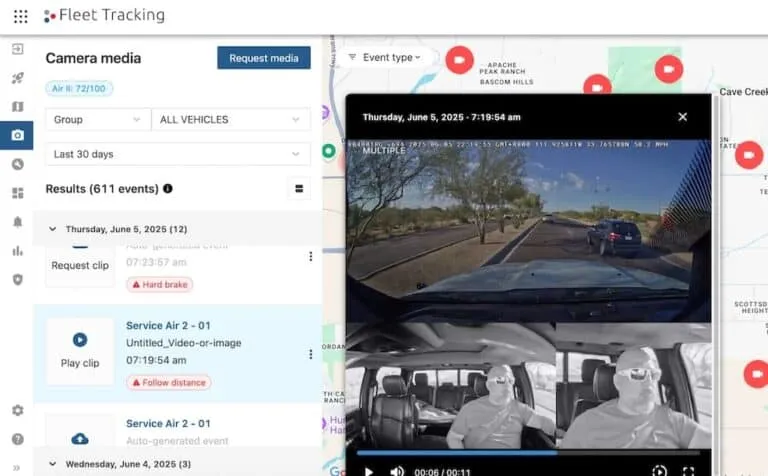Click the Follow distance tag
The width and height of the screenshot is (768, 476).
tap(168, 382)
